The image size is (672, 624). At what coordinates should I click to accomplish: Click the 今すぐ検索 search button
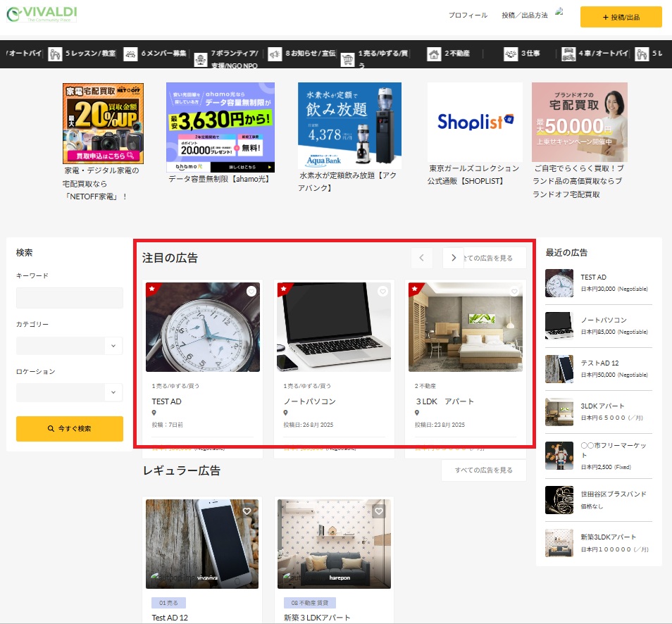(x=69, y=428)
